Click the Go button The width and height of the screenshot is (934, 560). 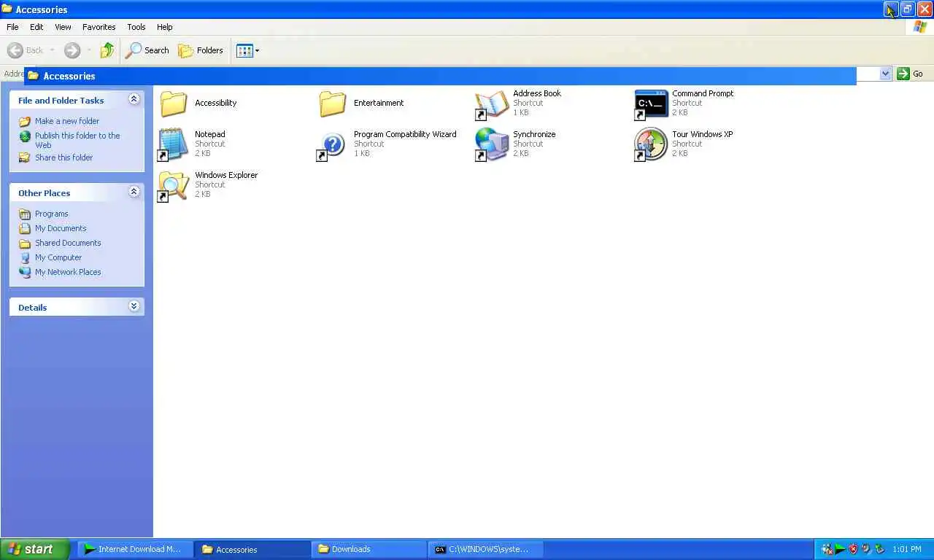(x=911, y=74)
